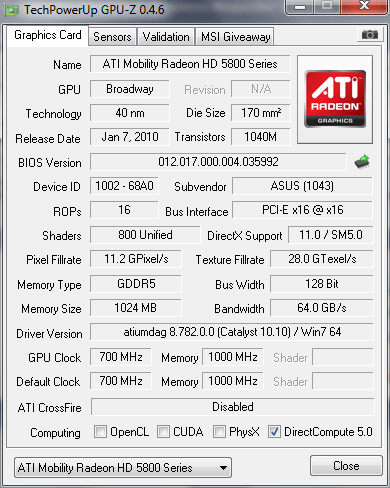The image size is (390, 488).
Task: Toggle the CUDA checkbox
Action: pos(163,431)
